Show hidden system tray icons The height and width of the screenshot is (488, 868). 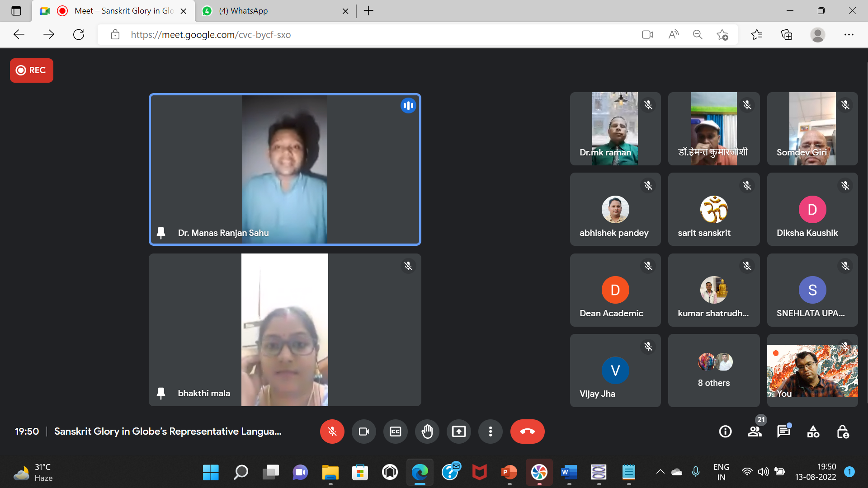point(660,472)
